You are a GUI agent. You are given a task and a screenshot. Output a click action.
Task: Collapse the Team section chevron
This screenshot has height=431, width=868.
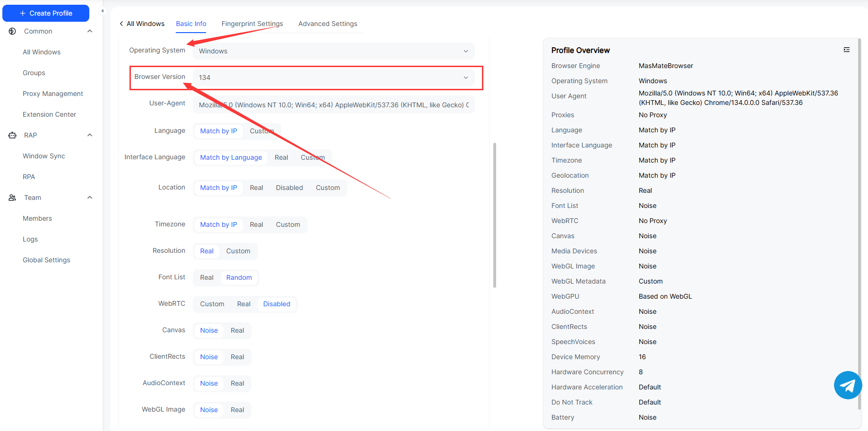(x=90, y=198)
